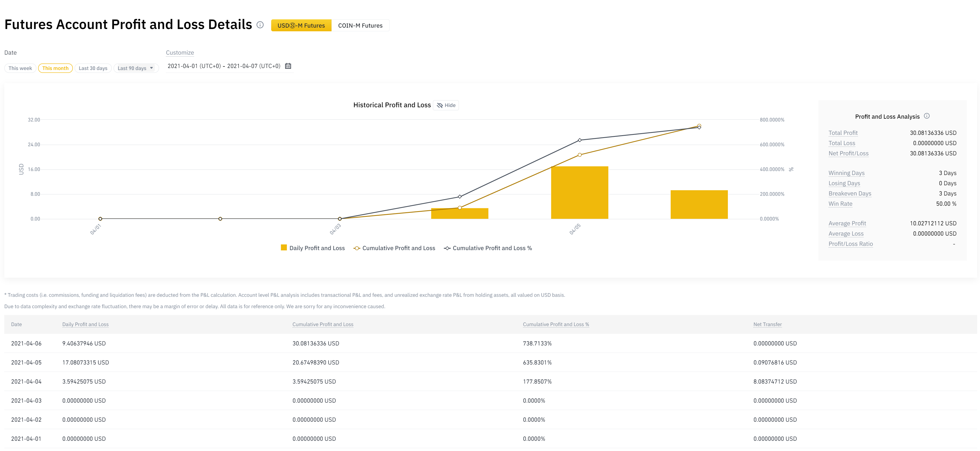Screen dimensions: 980x451
Task: Open the calendar date picker icon
Action: point(288,66)
